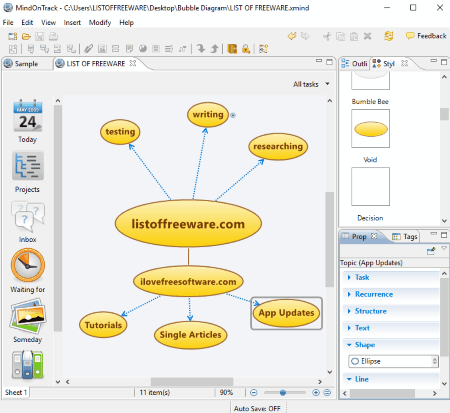
Task: Click the Open folder toolbar icon
Action: coord(26,36)
